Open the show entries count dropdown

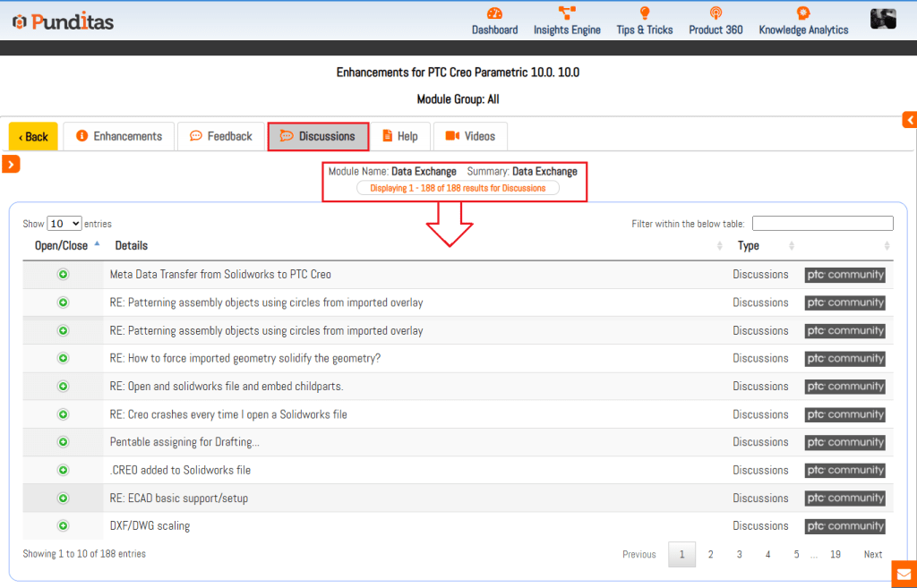64,224
